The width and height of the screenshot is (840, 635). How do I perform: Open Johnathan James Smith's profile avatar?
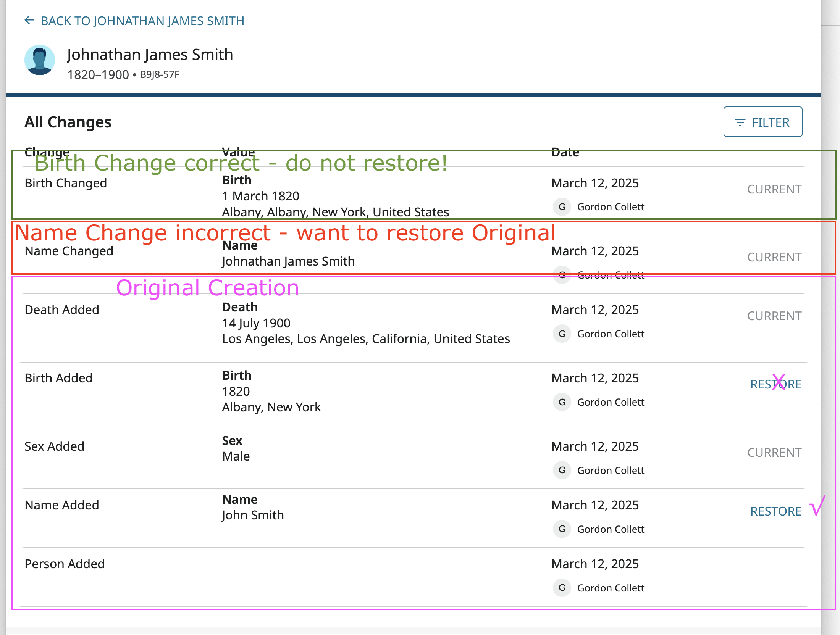[40, 60]
